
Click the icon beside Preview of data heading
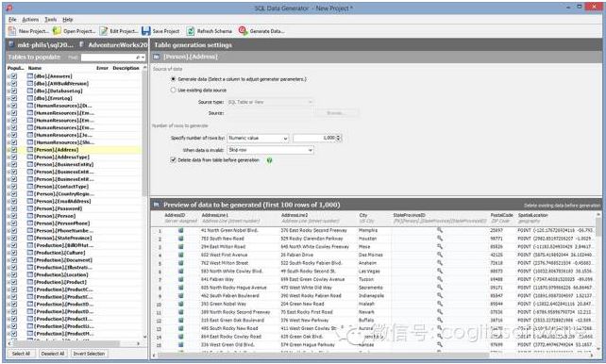(157, 205)
